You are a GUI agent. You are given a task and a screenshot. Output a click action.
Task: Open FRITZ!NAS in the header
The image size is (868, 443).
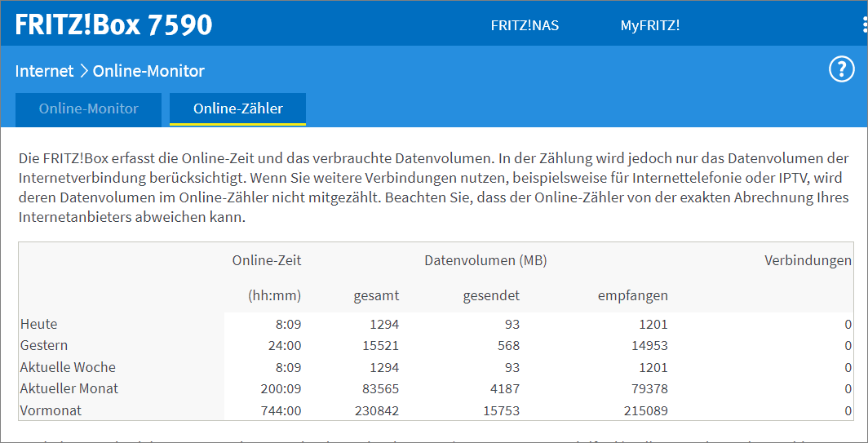click(525, 26)
